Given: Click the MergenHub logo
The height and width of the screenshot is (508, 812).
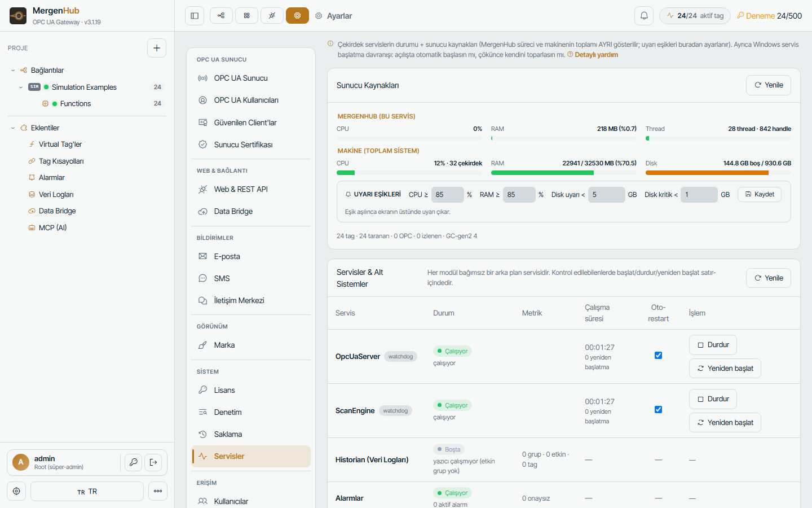Looking at the screenshot, I should (x=18, y=16).
